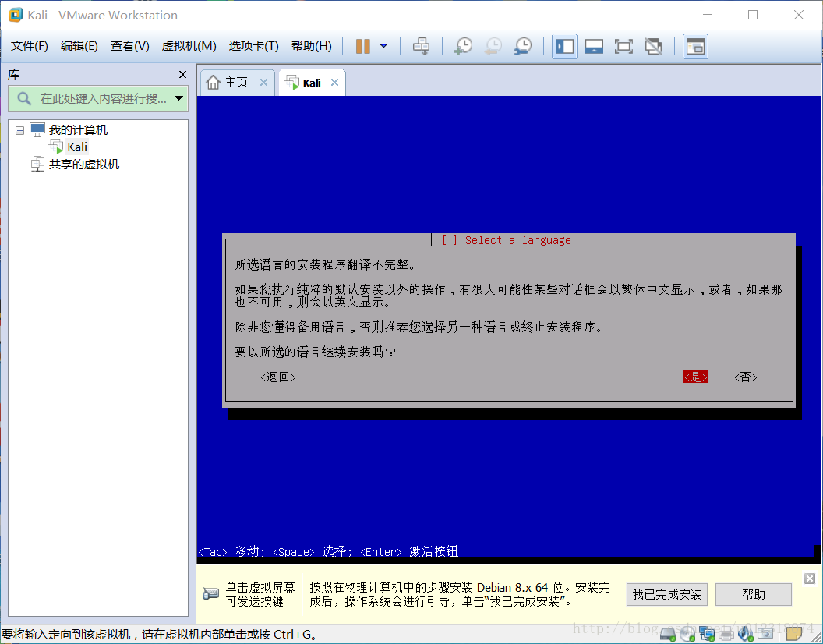Click the 帮助 button in install bar
The height and width of the screenshot is (644, 823).
[753, 595]
